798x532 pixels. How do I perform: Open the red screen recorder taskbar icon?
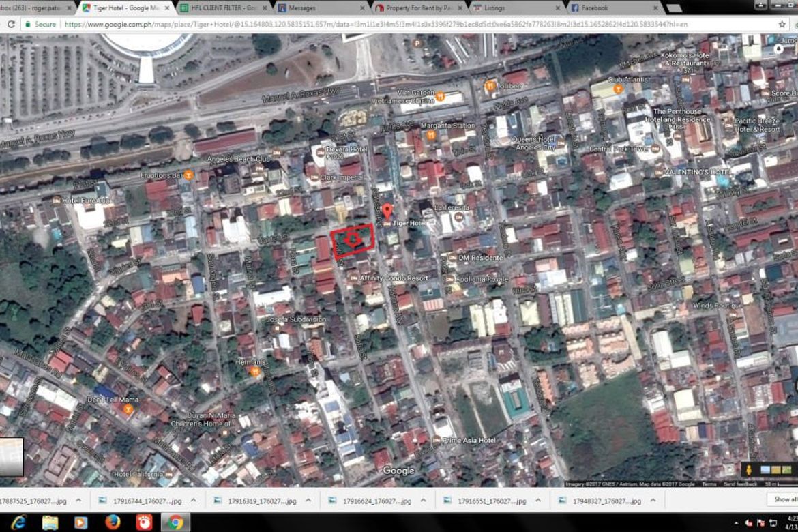[144, 522]
